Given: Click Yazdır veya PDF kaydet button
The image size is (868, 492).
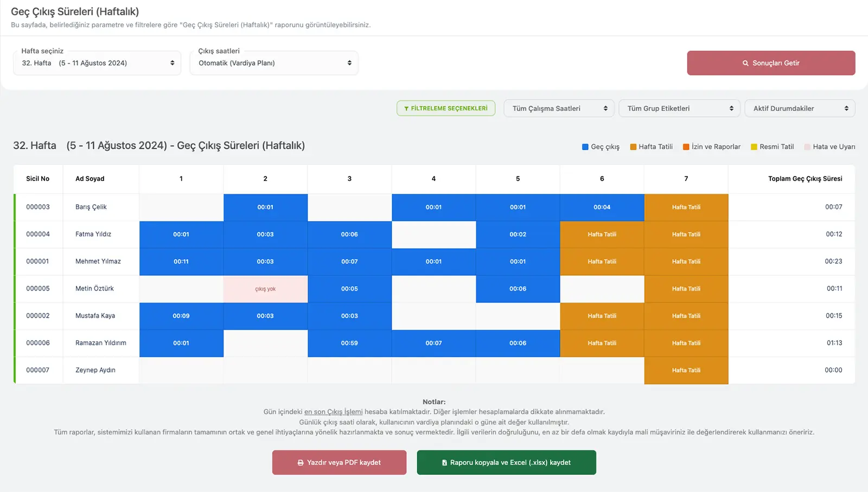Looking at the screenshot, I should click(x=339, y=463).
